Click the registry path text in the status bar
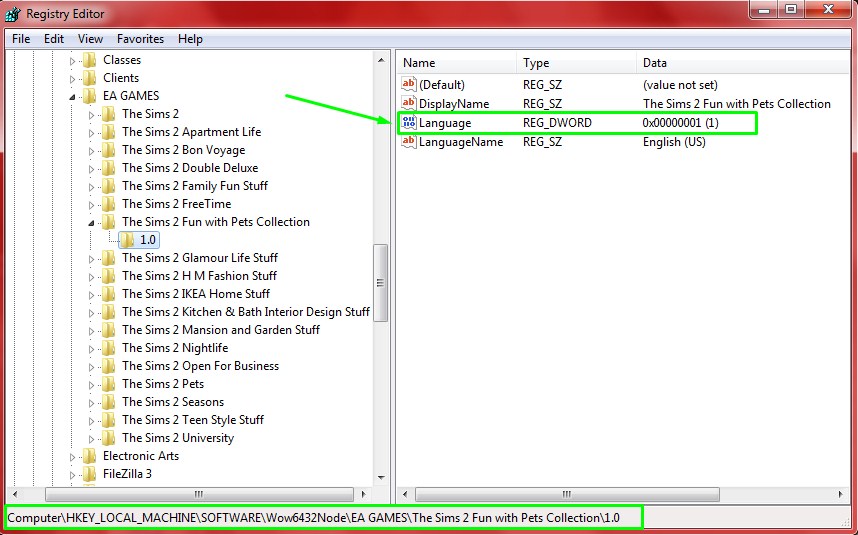The width and height of the screenshot is (858, 535). (314, 517)
